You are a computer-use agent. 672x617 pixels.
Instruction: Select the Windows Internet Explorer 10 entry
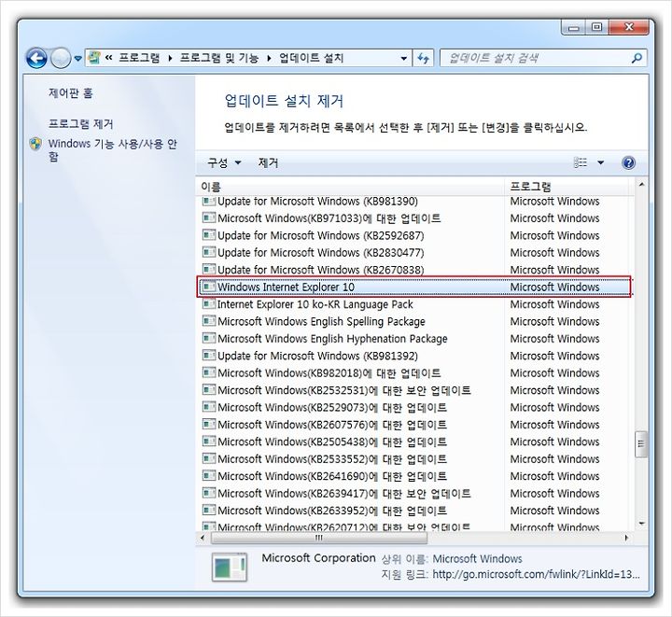(x=414, y=287)
